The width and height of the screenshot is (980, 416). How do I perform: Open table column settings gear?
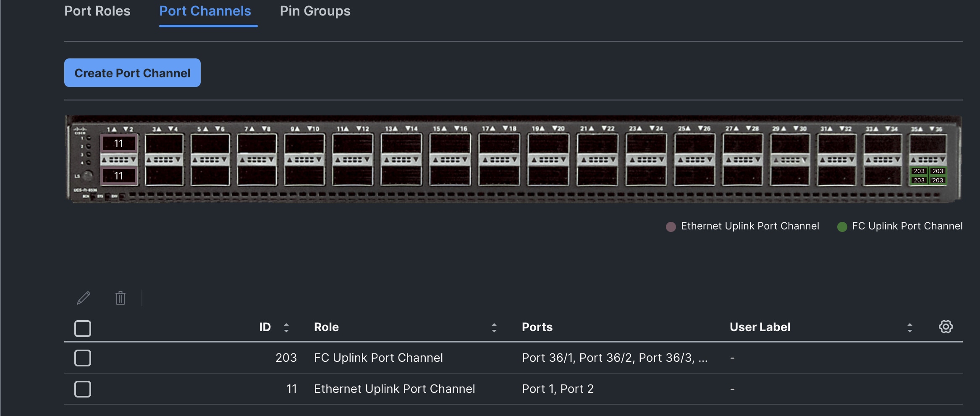946,326
